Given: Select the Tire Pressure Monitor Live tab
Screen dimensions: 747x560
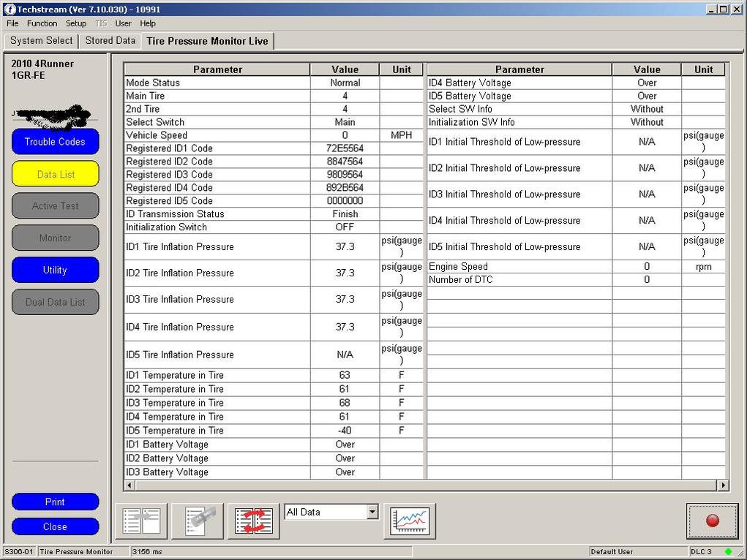Looking at the screenshot, I should (x=207, y=42).
